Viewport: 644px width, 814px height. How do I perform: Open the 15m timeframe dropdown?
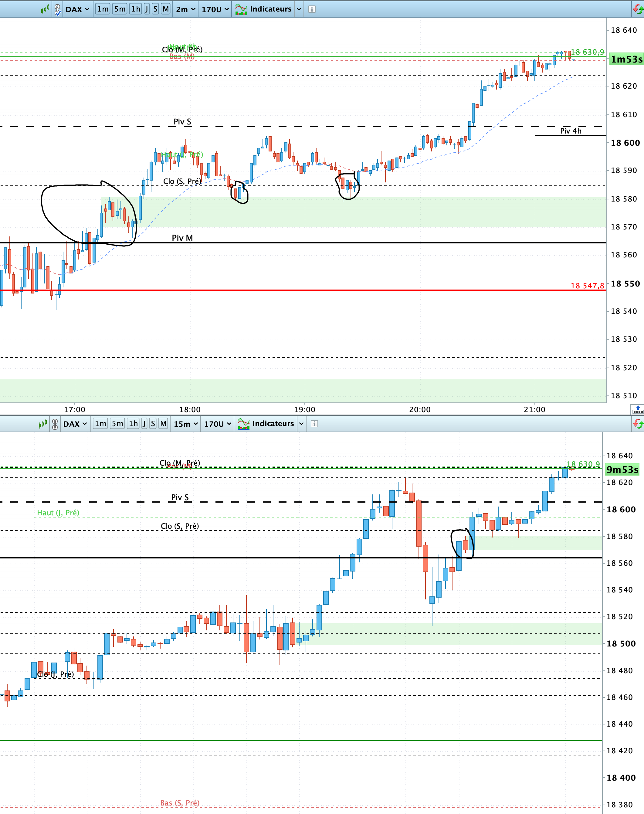point(185,424)
